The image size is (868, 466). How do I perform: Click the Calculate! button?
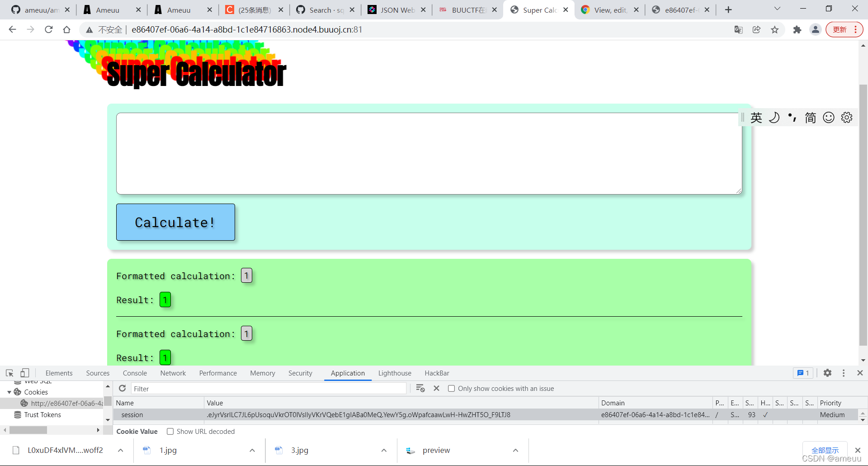click(175, 222)
